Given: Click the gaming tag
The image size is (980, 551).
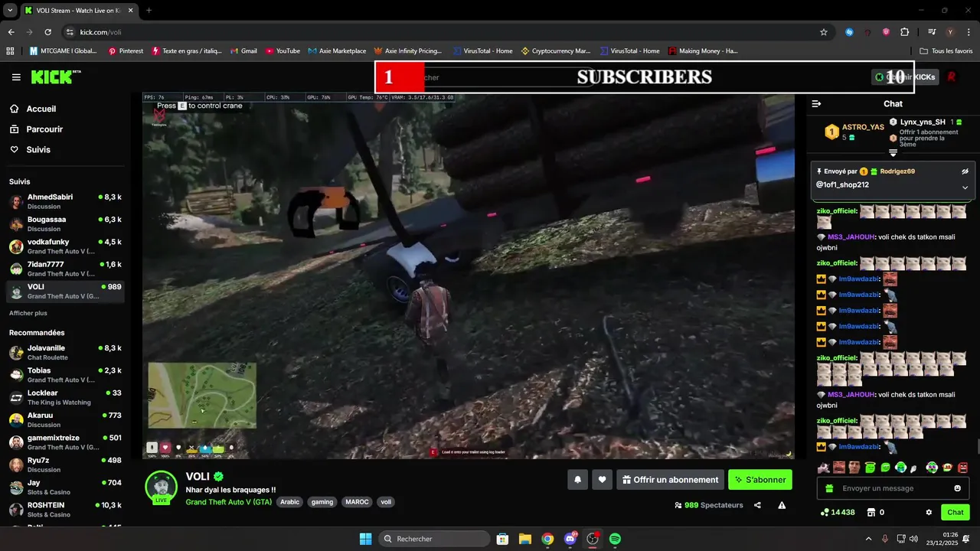Looking at the screenshot, I should point(322,502).
